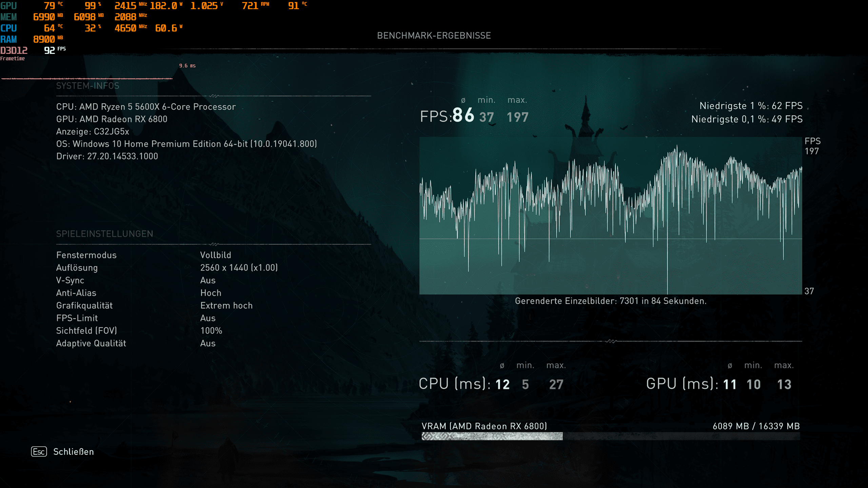
Task: Click the CPU (ms) average value 12
Action: click(502, 384)
